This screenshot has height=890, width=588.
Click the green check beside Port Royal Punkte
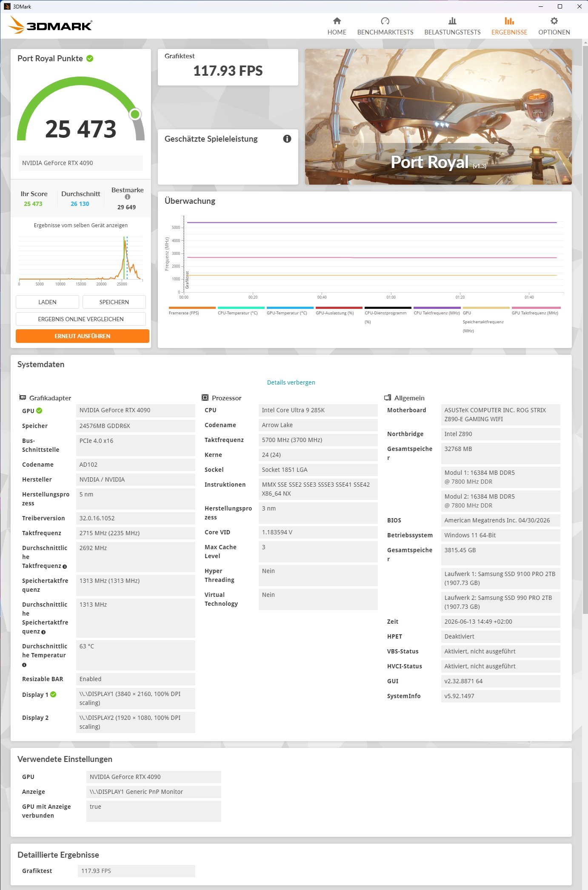90,58
